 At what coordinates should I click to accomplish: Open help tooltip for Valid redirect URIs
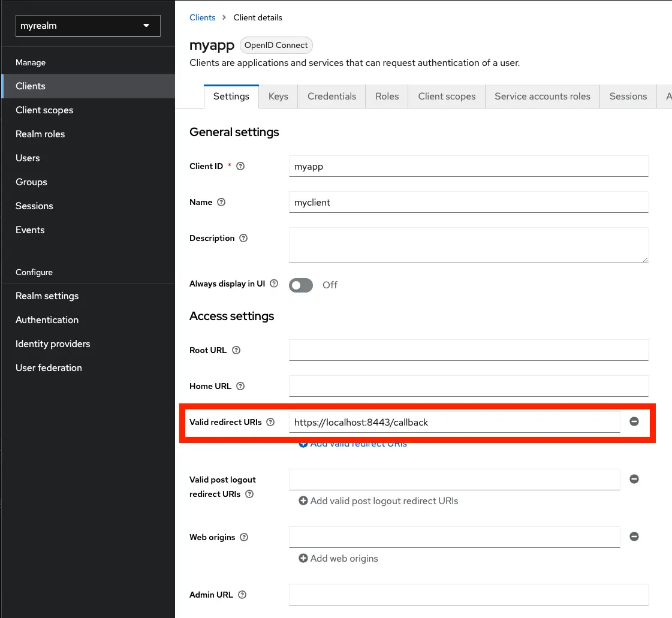point(270,422)
